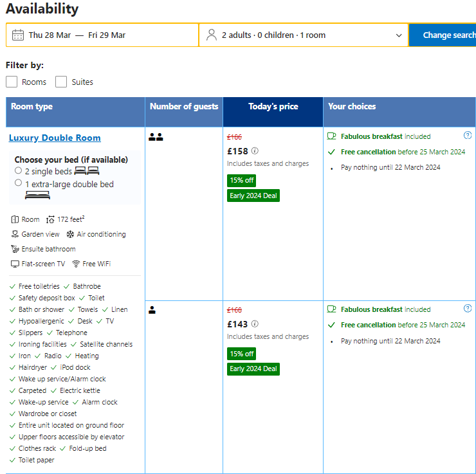
Task: Tick the Suites filter checkbox
Action: click(61, 82)
